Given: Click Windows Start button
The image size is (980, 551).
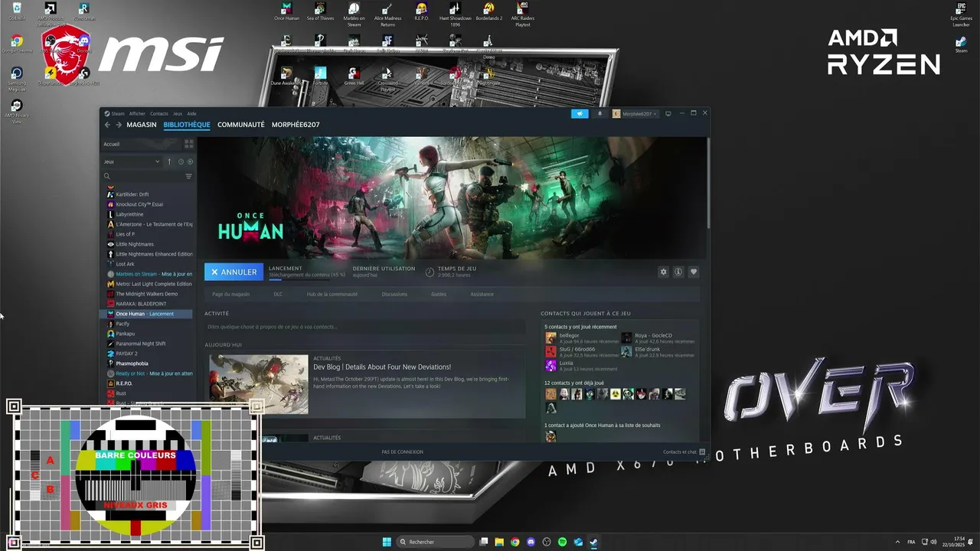Looking at the screenshot, I should tap(387, 542).
